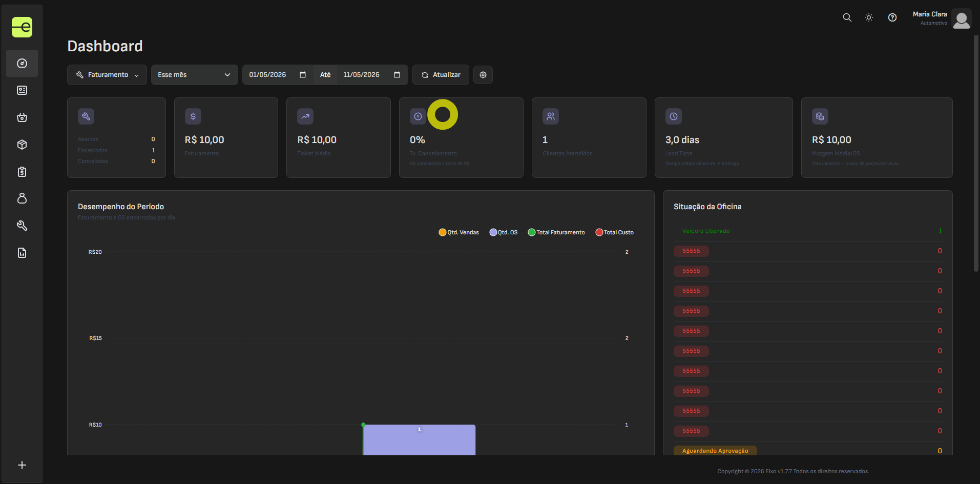Viewport: 980px width, 484px height.
Task: Toggle light theme with the sun icon
Action: [x=869, y=17]
